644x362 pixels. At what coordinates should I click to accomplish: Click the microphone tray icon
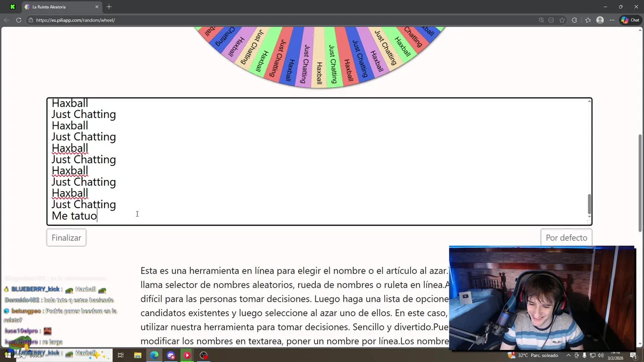(x=585, y=355)
